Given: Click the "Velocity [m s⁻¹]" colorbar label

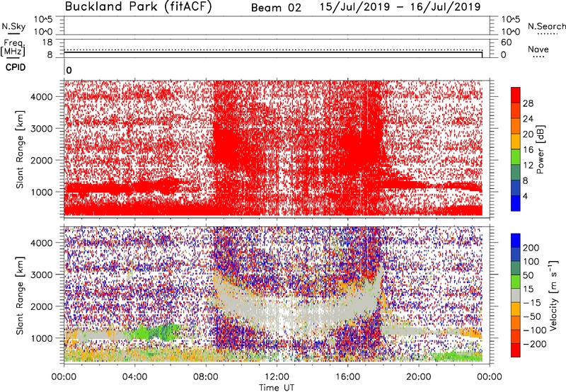Looking at the screenshot, I should pos(553,295).
